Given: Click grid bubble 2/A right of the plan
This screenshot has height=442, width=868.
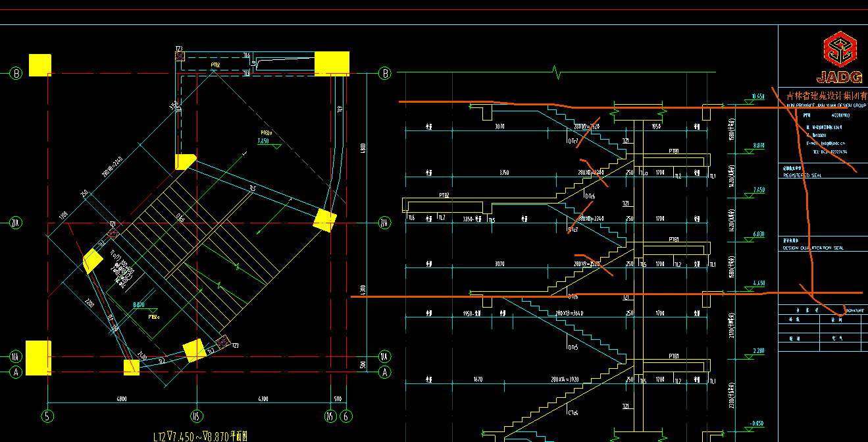Looking at the screenshot, I should pos(386,223).
